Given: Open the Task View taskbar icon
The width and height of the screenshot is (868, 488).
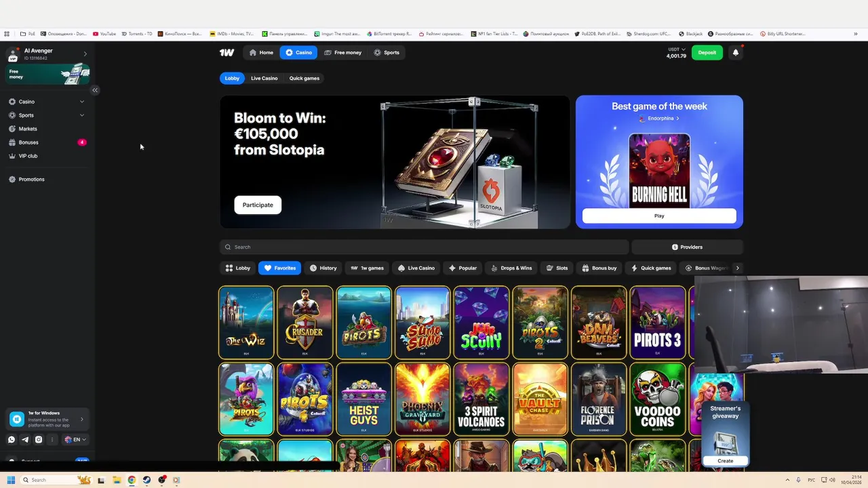Looking at the screenshot, I should coord(101,480).
